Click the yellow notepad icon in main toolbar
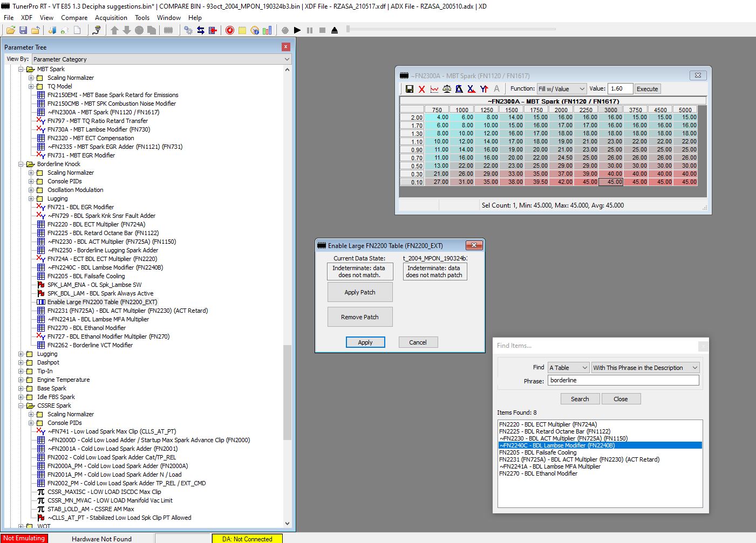 point(242,30)
